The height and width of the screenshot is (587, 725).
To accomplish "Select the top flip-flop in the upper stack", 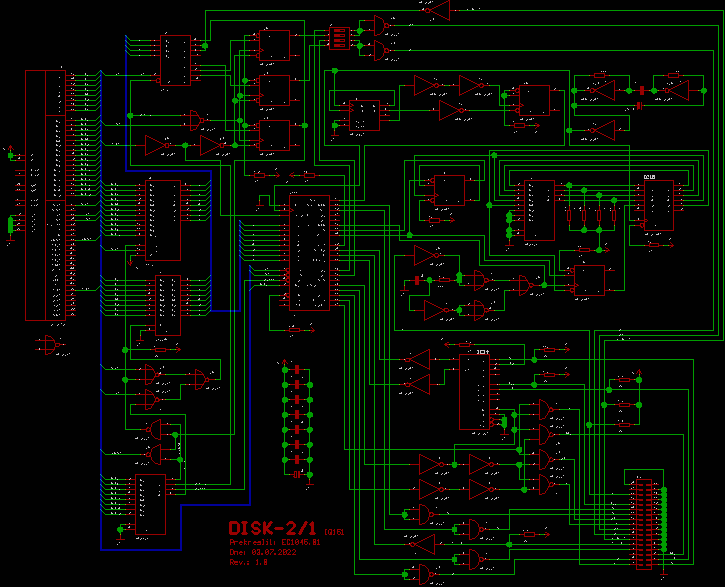I will click(x=271, y=44).
